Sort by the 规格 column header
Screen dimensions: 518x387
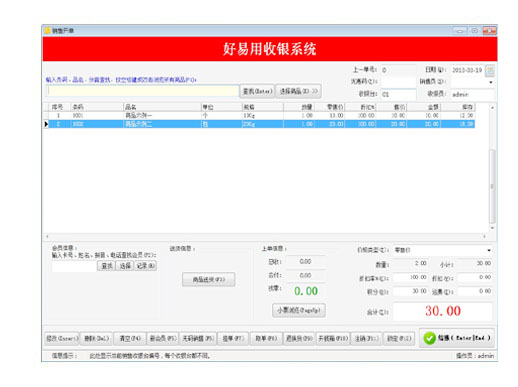(263, 107)
